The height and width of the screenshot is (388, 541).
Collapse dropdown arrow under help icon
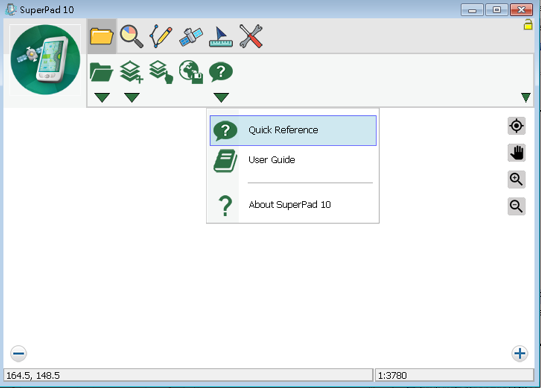click(x=221, y=98)
